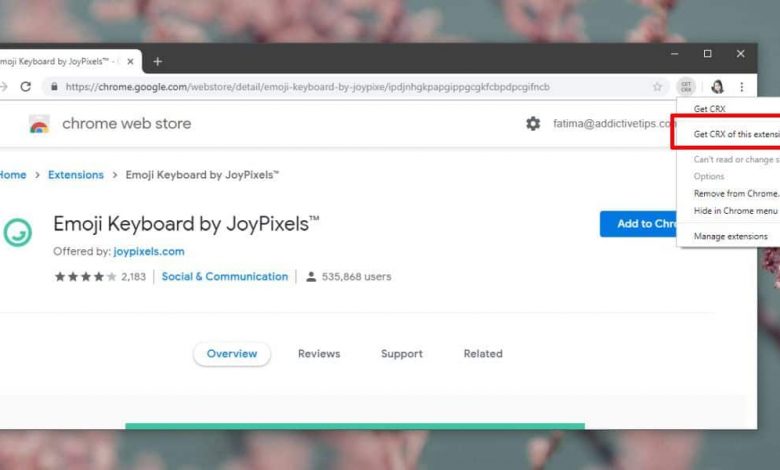780x470 pixels.
Task: Open a new tab with plus button
Action: (157, 61)
